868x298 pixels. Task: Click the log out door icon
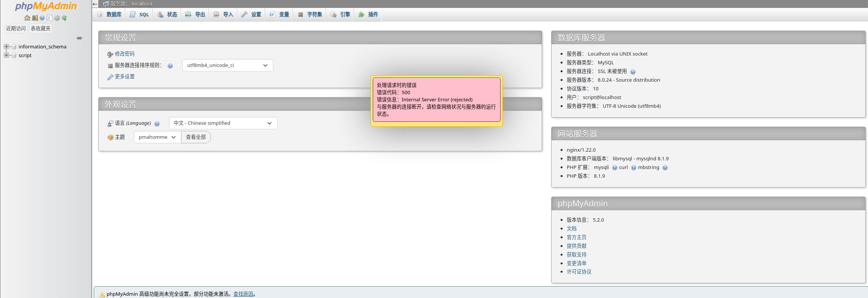(x=35, y=18)
